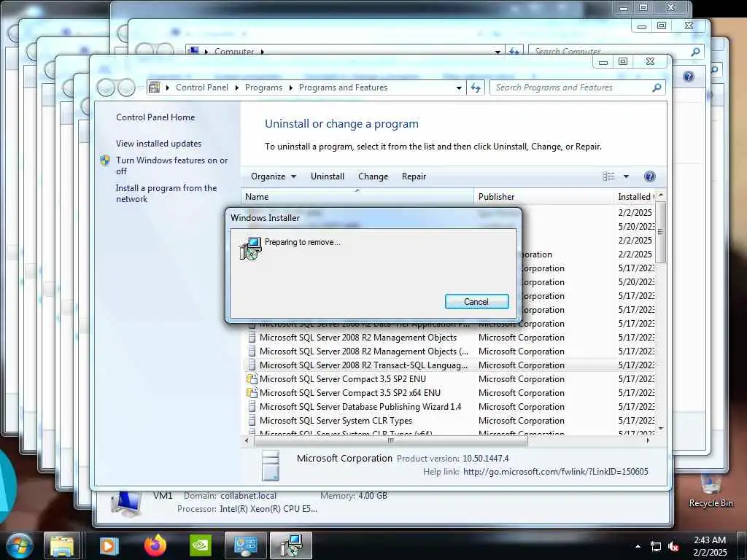Click Change in the Programs toolbar
Viewport: 747px width, 560px height.
(373, 176)
